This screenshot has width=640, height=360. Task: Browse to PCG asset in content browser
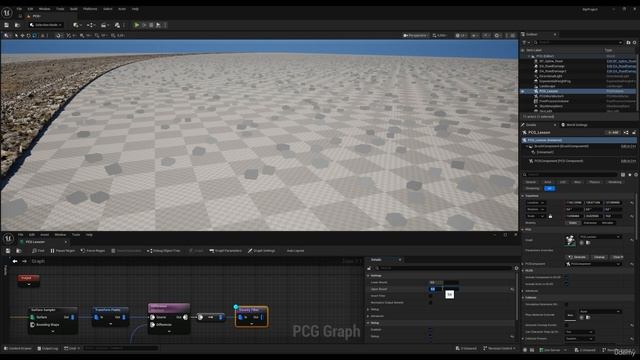click(x=18, y=251)
